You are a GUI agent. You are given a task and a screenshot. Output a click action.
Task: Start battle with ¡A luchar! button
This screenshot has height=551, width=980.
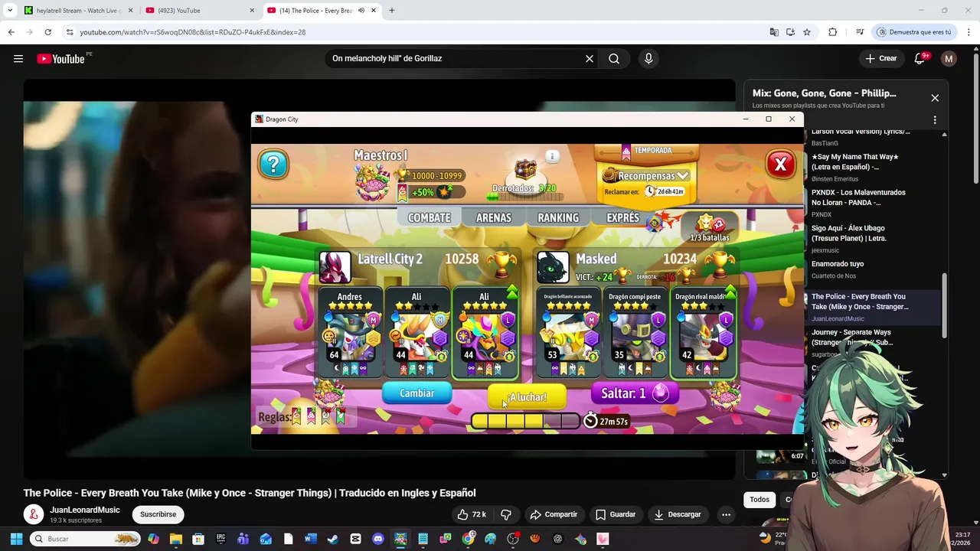(527, 397)
